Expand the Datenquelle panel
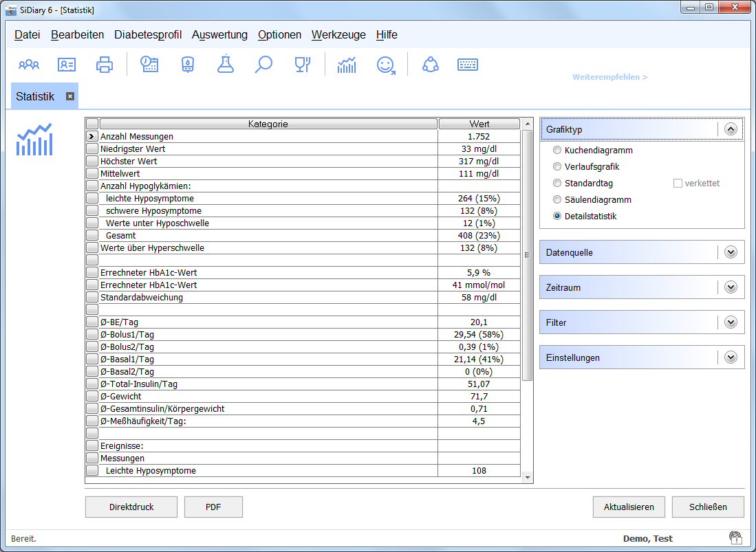 pyautogui.click(x=731, y=252)
